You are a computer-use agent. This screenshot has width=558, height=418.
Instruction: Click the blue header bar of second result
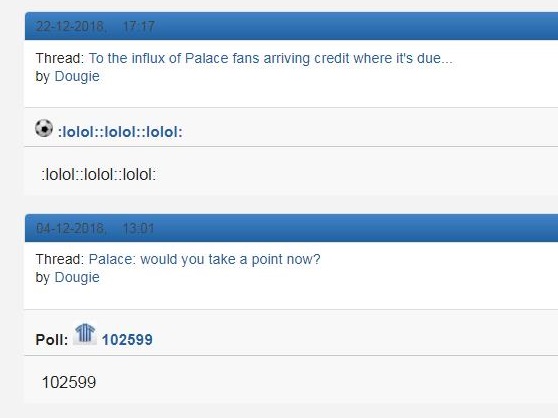291,228
